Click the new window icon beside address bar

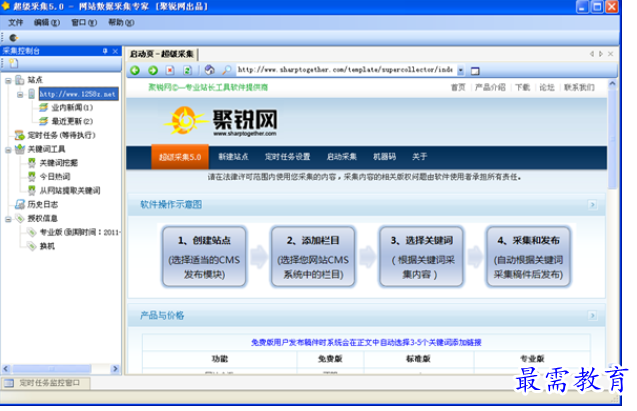(x=475, y=71)
